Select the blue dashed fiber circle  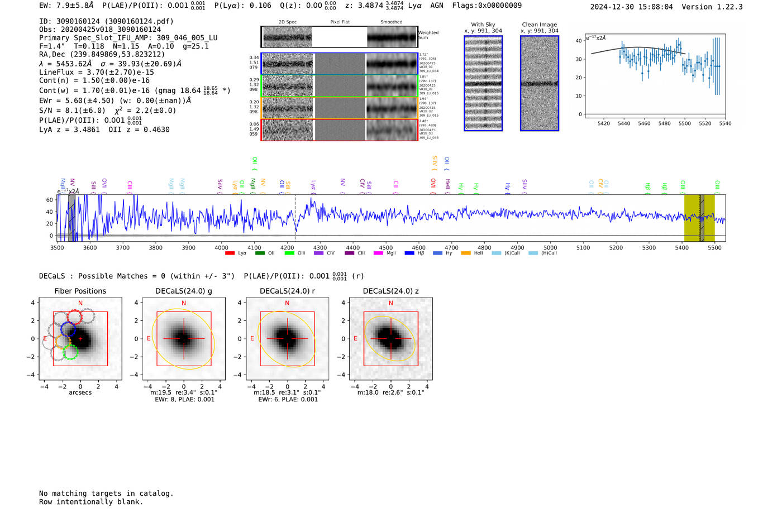click(x=68, y=329)
